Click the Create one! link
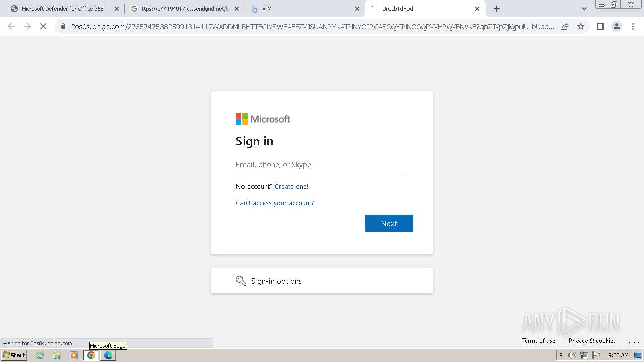Image resolution: width=644 pixels, height=362 pixels. 291,186
